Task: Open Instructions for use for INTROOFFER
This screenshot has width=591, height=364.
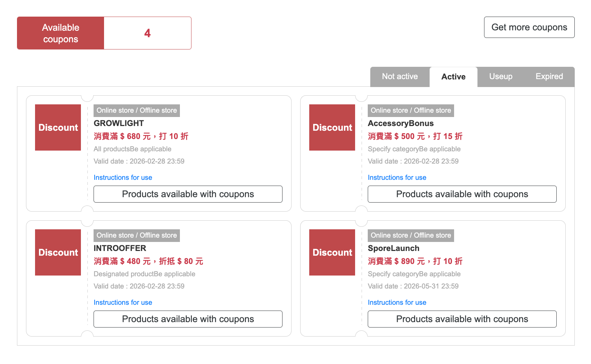Action: [123, 303]
